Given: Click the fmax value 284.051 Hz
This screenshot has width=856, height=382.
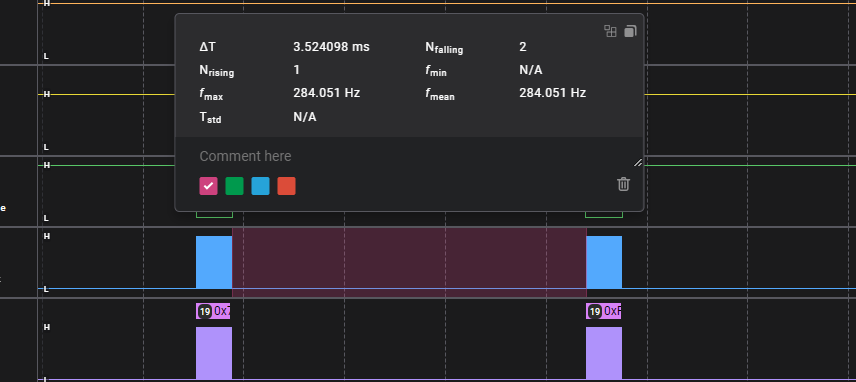Looking at the screenshot, I should tap(326, 93).
